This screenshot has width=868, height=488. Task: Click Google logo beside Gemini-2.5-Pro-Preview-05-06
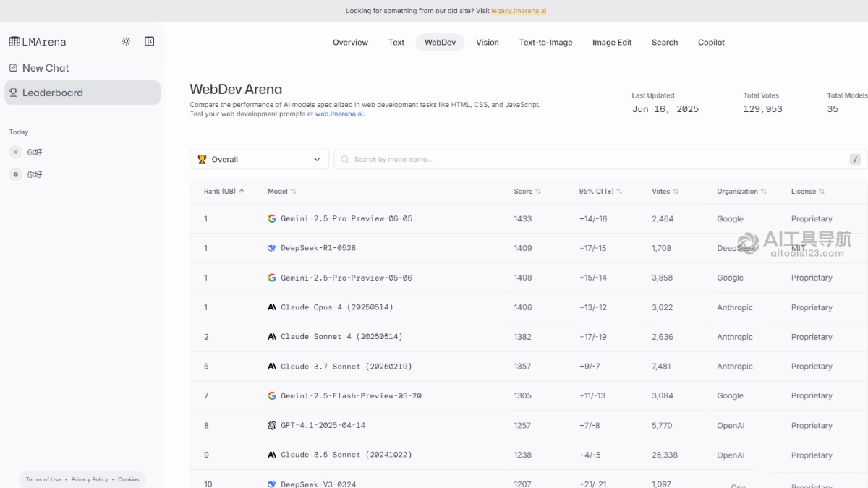point(272,278)
